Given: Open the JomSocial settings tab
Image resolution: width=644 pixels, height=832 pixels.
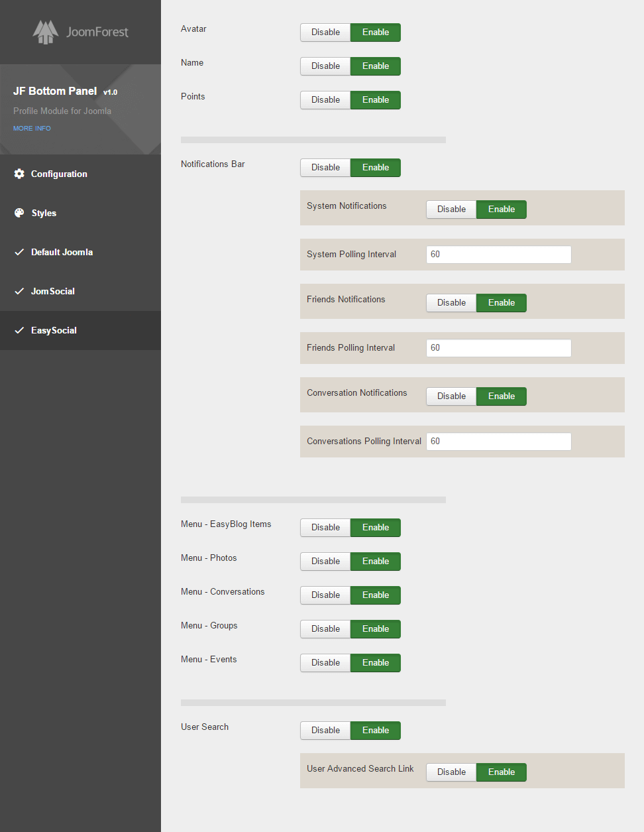Looking at the screenshot, I should [53, 291].
